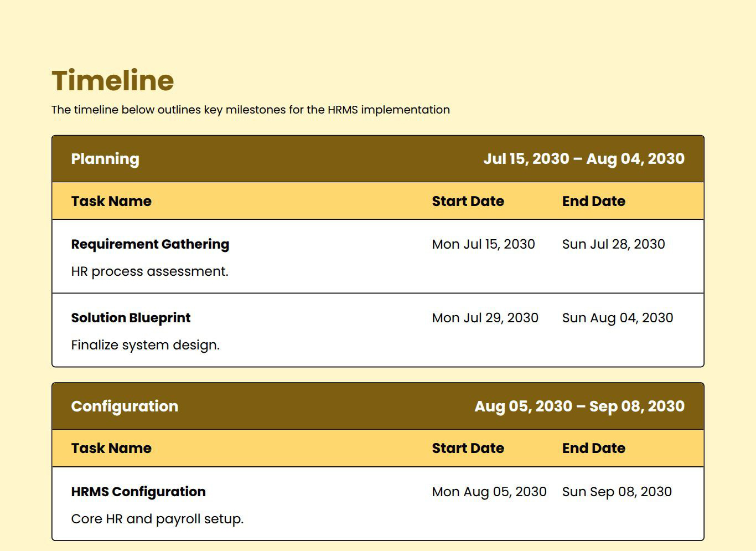756x551 pixels.
Task: Click the Timeline page heading
Action: point(113,81)
